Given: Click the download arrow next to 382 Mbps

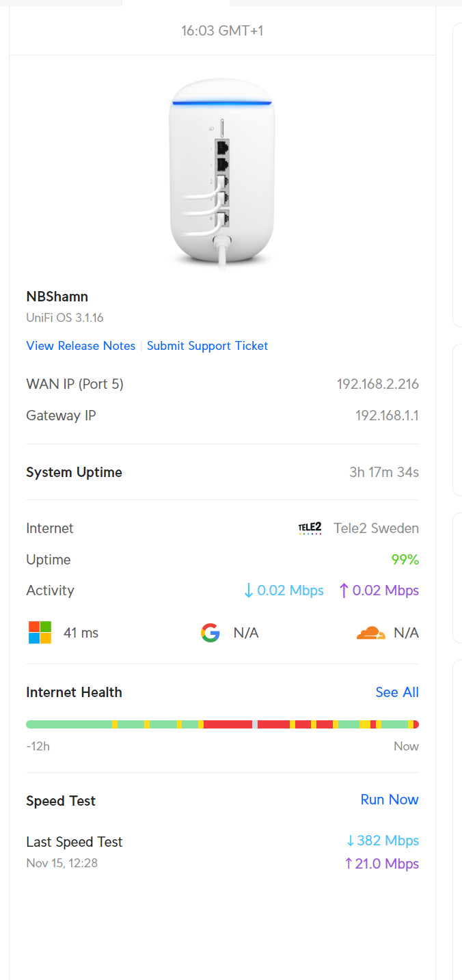Looking at the screenshot, I should coord(351,841).
